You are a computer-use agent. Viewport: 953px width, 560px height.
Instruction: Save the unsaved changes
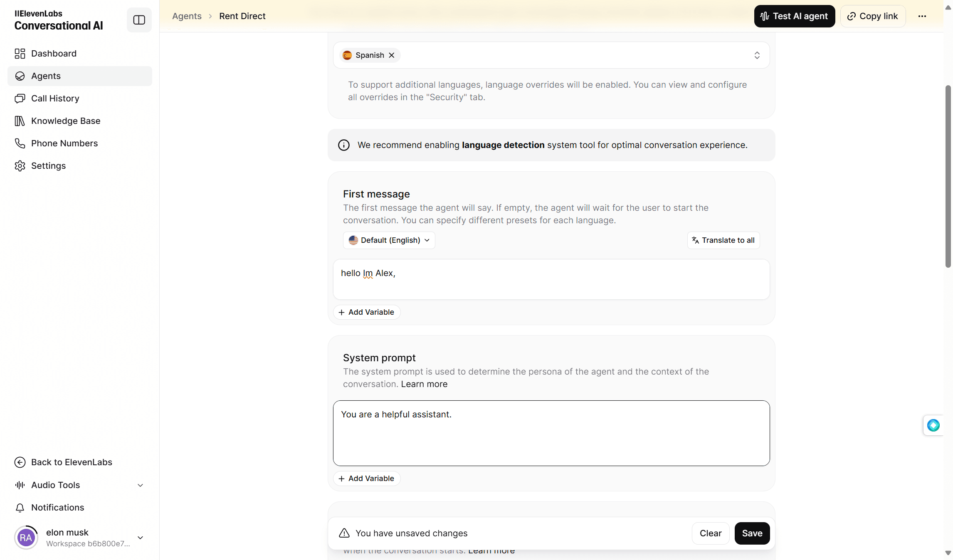coord(752,533)
